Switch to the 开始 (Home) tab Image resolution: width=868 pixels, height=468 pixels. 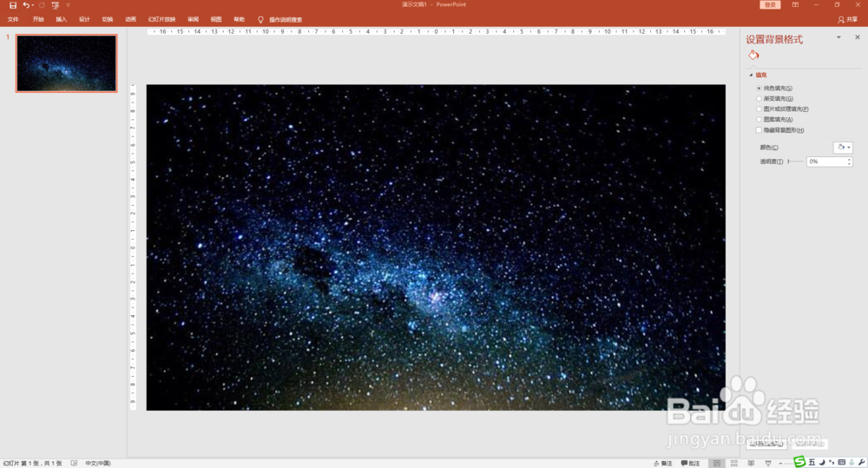tap(38, 19)
